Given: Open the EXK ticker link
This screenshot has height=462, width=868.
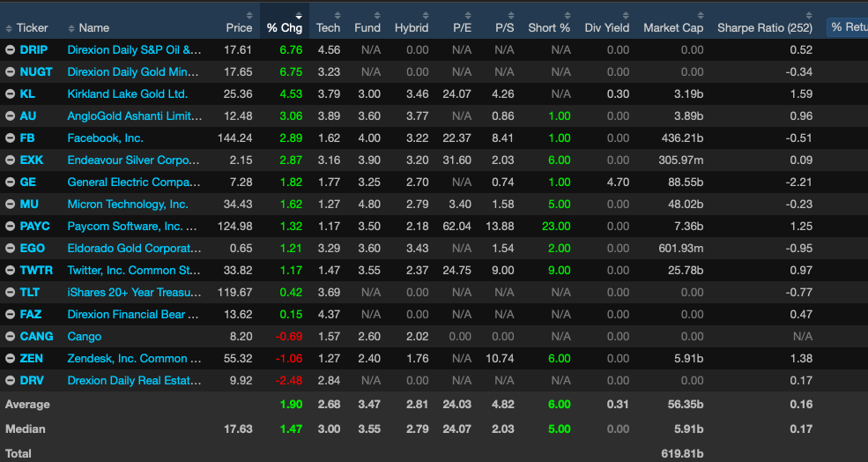Looking at the screenshot, I should pyautogui.click(x=32, y=160).
